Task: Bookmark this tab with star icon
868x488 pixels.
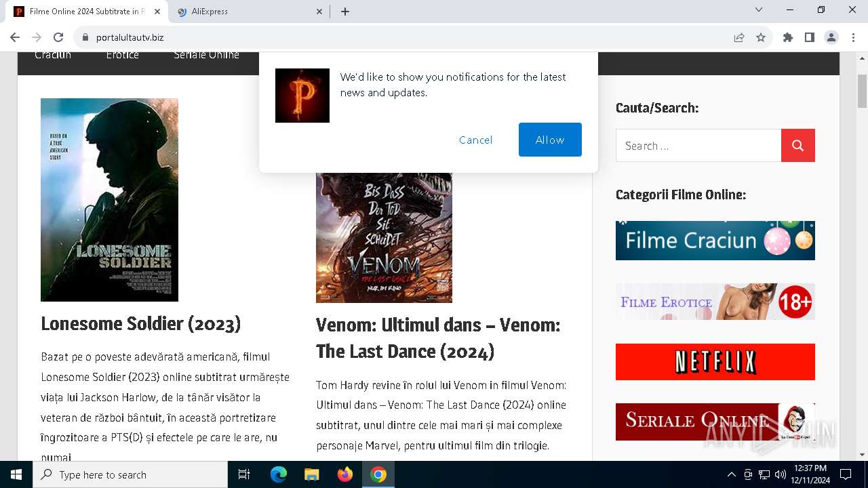Action: tap(761, 37)
